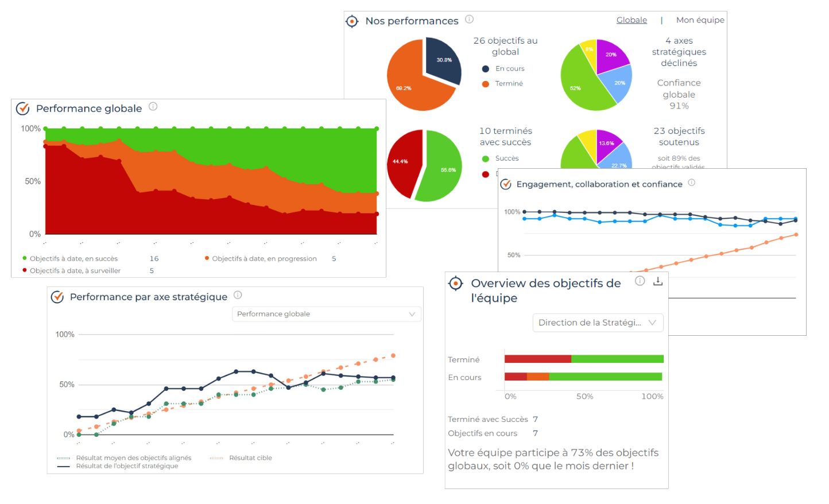The width and height of the screenshot is (829, 504).
Task: Toggle Résultat cible legend entry
Action: point(241,458)
